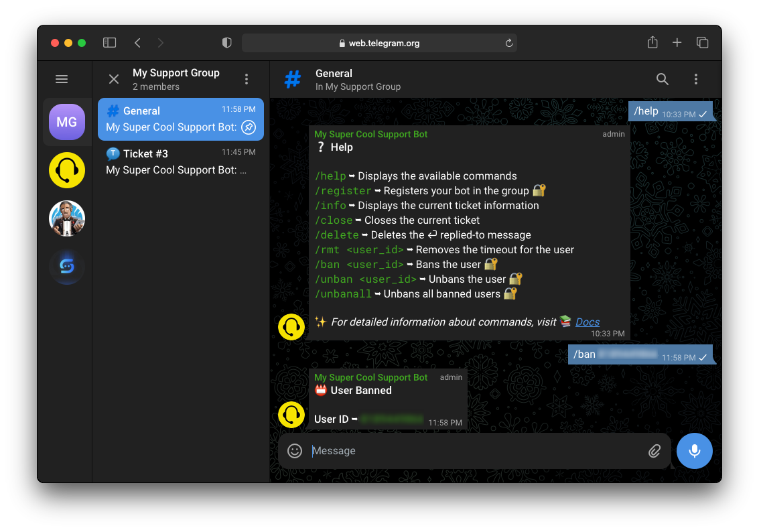Open the Safari share menu
The image size is (759, 532).
tap(652, 42)
